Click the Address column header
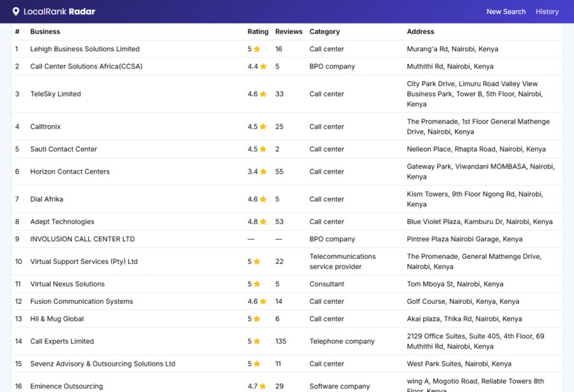 pos(420,31)
